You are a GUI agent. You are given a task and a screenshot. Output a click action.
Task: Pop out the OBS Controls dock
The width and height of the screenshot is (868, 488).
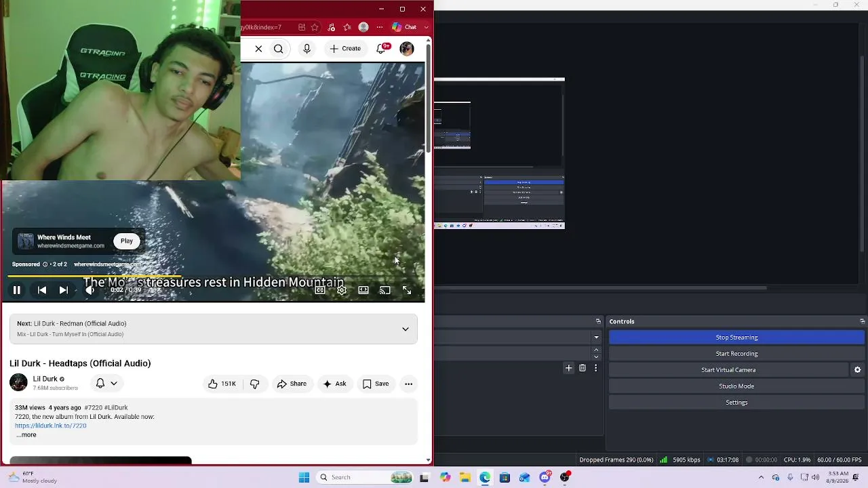click(862, 321)
